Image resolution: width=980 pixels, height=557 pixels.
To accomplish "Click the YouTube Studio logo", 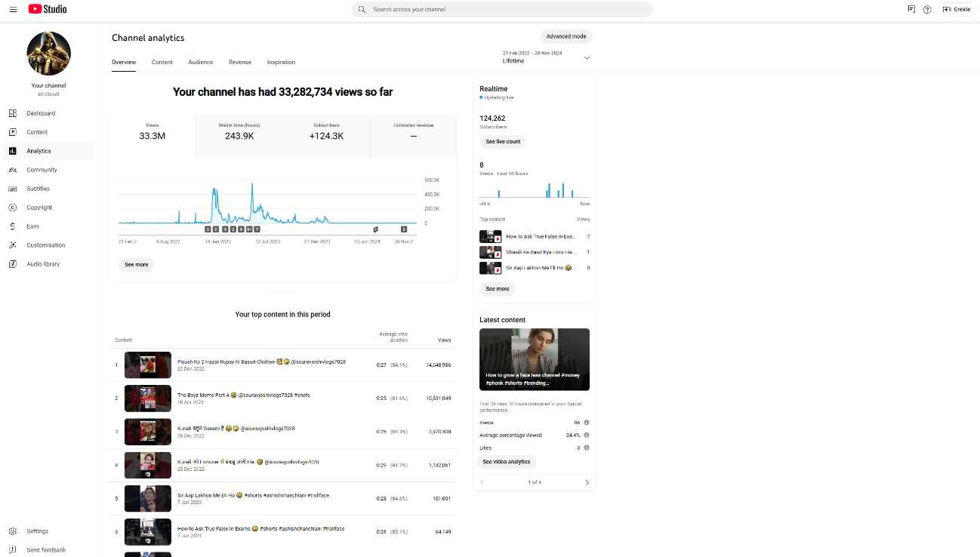I will [x=48, y=9].
